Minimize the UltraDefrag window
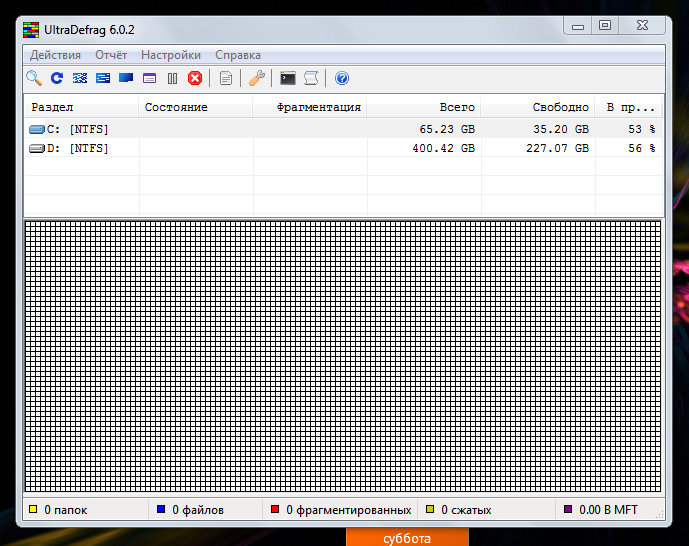Image resolution: width=689 pixels, height=546 pixels. [x=578, y=26]
